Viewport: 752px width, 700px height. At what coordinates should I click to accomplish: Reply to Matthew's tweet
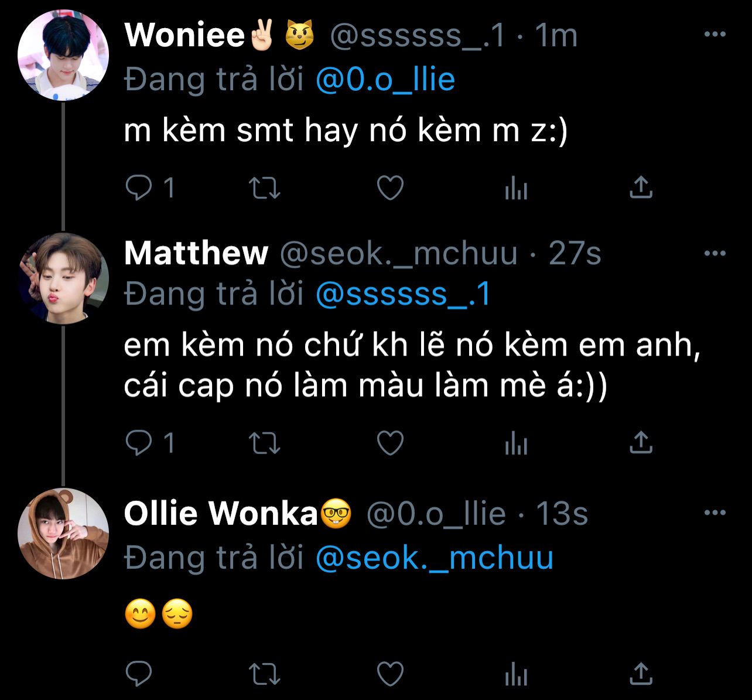pos(139,443)
